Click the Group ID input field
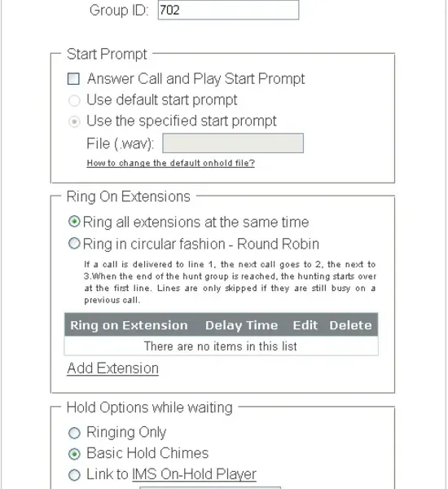 [x=228, y=10]
